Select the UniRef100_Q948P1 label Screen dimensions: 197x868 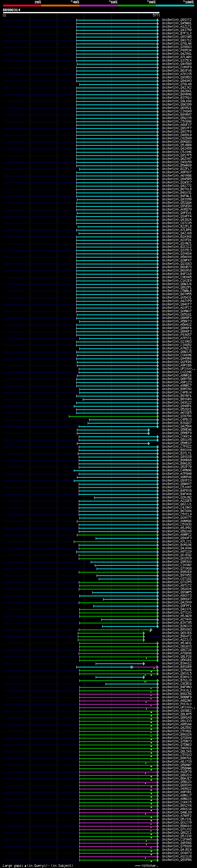(x=177, y=406)
